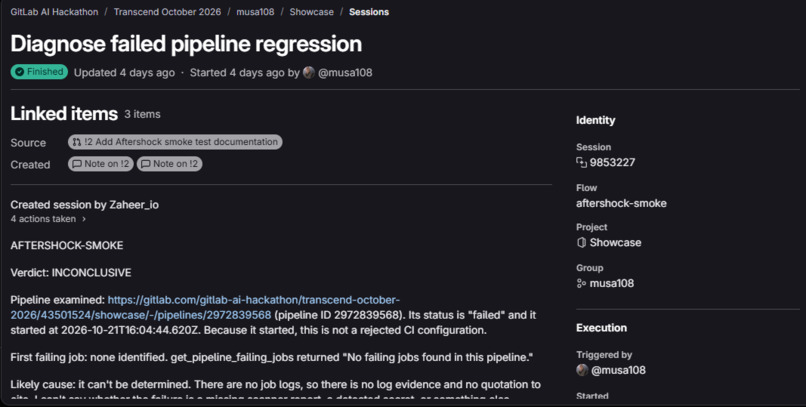Go to Transcend October 2026 breadcrumb
Image resolution: width=806 pixels, height=407 pixels.
pyautogui.click(x=167, y=12)
